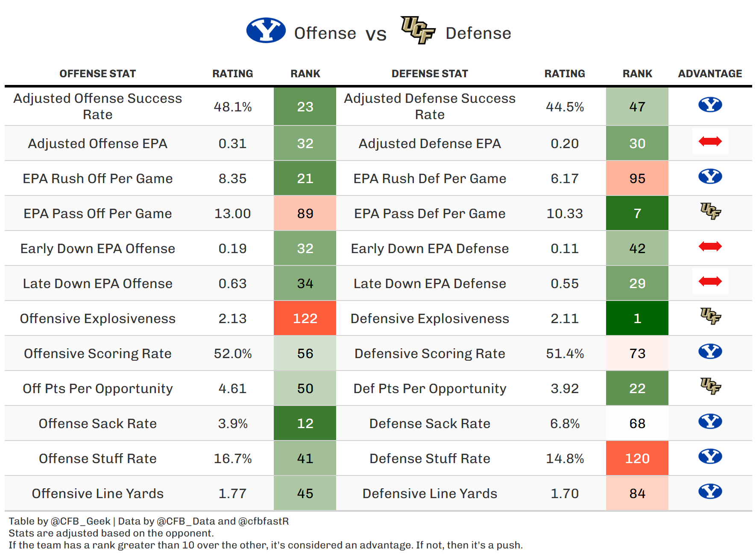
Task: Click the OFFENSE STAT column header
Action: (x=97, y=74)
